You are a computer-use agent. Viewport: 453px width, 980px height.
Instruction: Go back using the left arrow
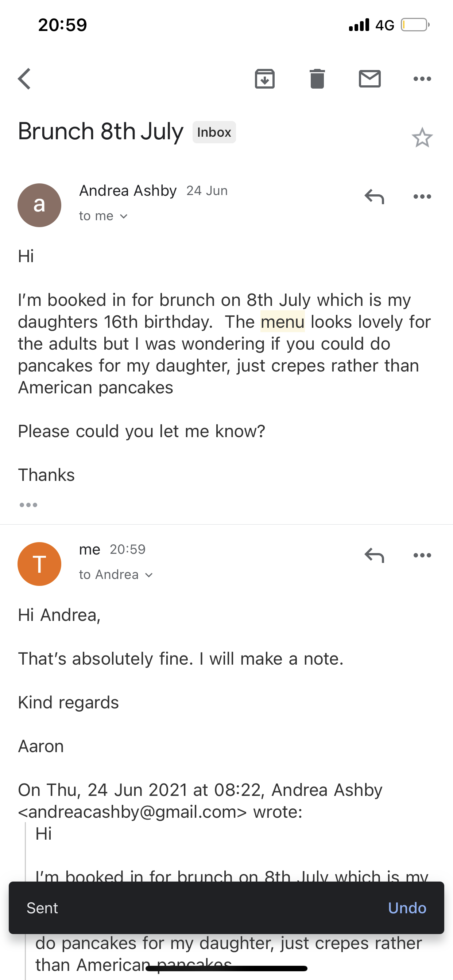[x=24, y=79]
